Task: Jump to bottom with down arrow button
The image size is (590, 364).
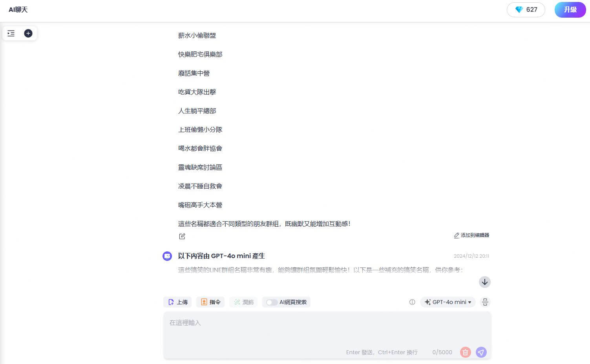Action: [x=485, y=282]
